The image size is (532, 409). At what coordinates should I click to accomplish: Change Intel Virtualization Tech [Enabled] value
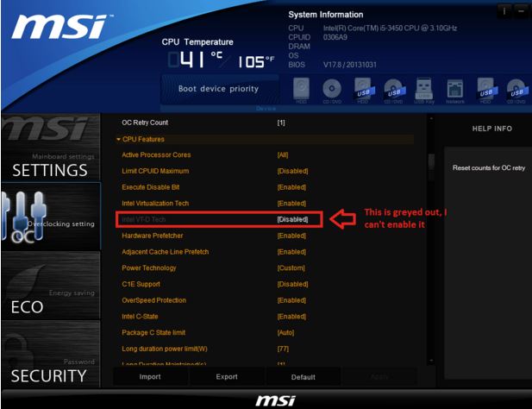point(291,204)
